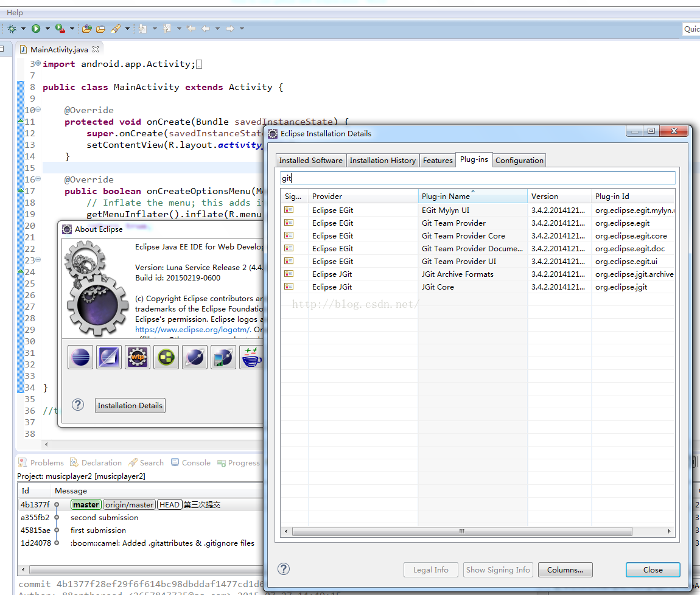Click the Next Annotation icon
Screen dimensions: 700x595
142,29
